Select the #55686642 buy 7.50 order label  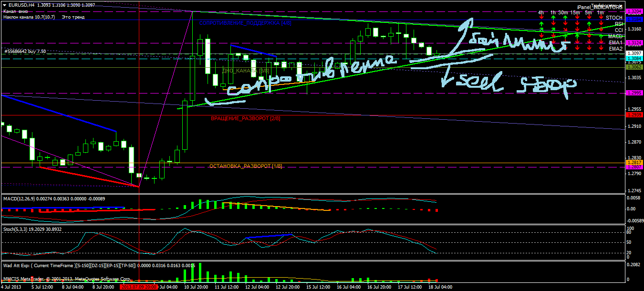25,51
